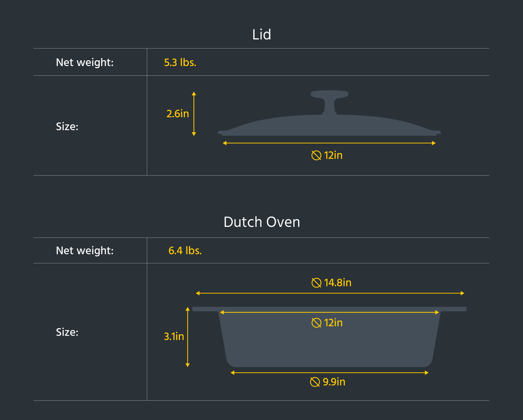This screenshot has width=523, height=420.
Task: Click the lid knob handle shape
Action: 329,102
